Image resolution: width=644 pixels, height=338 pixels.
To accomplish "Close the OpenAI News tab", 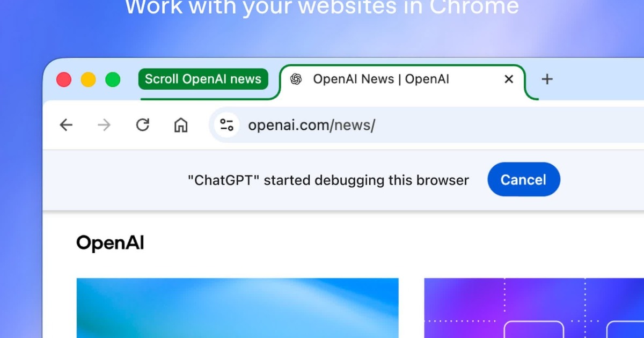I will click(x=509, y=79).
